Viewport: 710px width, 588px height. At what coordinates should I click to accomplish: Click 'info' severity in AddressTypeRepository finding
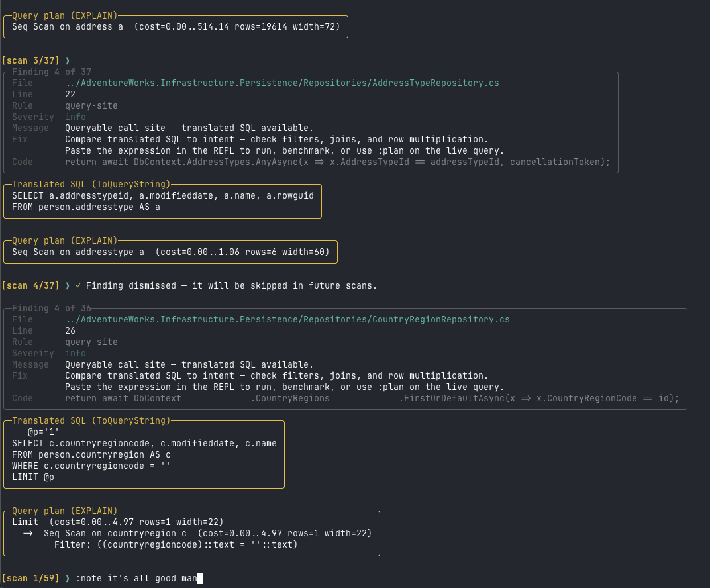[76, 117]
